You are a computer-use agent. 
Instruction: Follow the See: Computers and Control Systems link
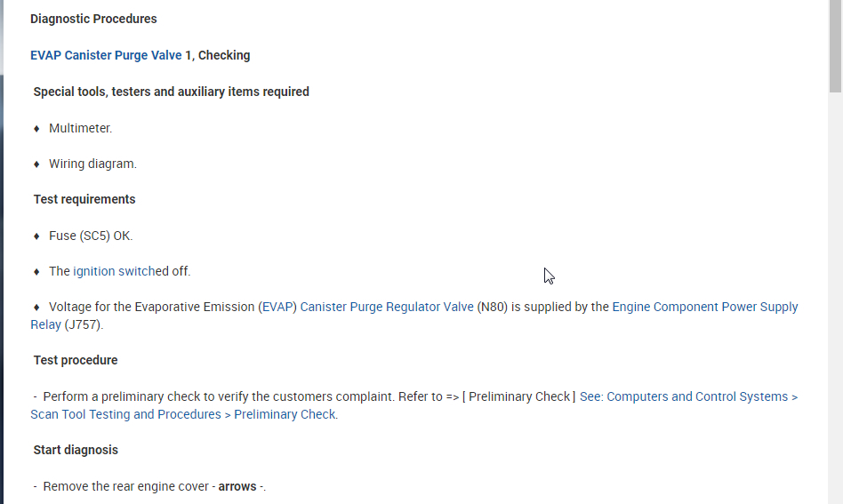pyautogui.click(x=687, y=396)
